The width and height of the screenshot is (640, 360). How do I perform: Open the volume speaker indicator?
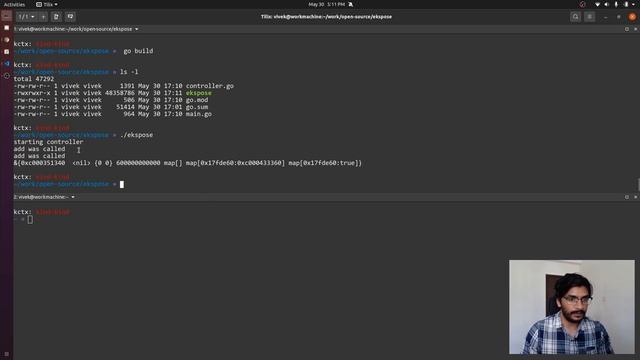coord(607,4)
